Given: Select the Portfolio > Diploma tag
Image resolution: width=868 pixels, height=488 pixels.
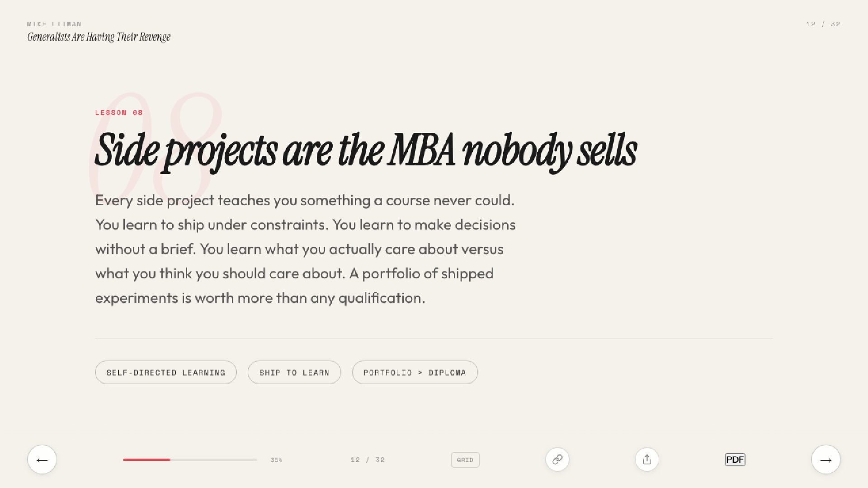Looking at the screenshot, I should pyautogui.click(x=415, y=372).
